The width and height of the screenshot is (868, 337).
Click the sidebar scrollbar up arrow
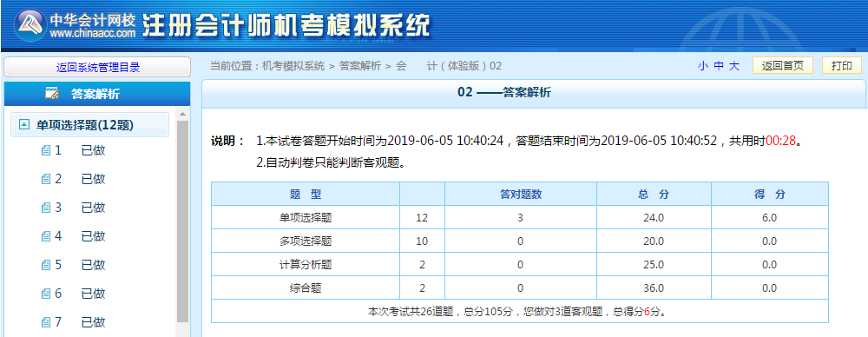[x=182, y=115]
